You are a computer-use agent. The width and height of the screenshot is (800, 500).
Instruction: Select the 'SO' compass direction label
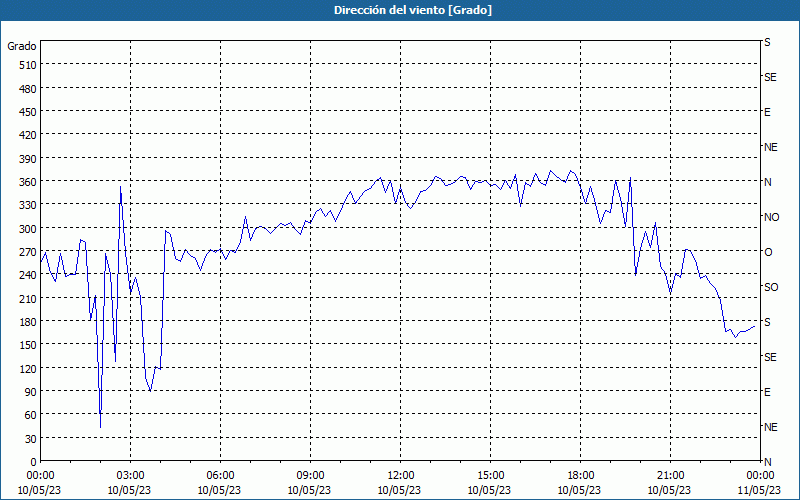point(771,287)
